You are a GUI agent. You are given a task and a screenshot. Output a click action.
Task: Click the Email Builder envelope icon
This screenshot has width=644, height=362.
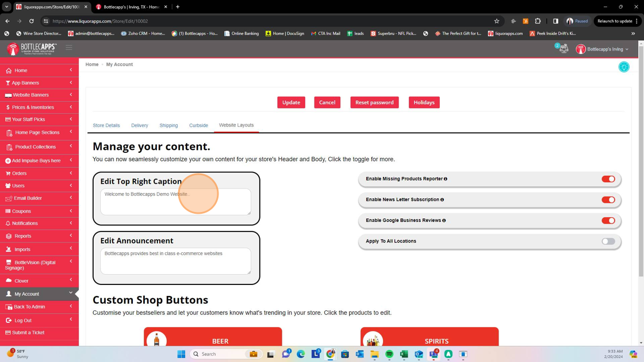coord(9,199)
